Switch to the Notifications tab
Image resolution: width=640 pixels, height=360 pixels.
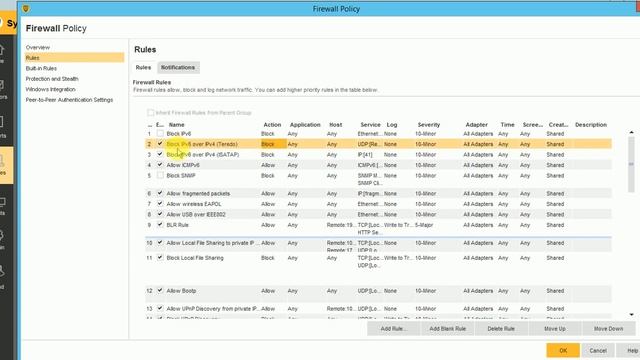(x=178, y=67)
